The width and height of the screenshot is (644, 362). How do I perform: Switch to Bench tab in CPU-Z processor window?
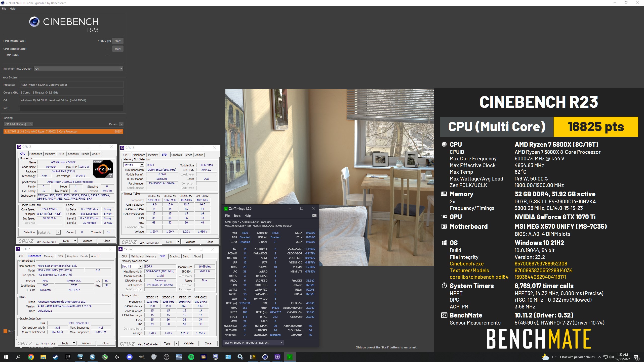click(85, 154)
